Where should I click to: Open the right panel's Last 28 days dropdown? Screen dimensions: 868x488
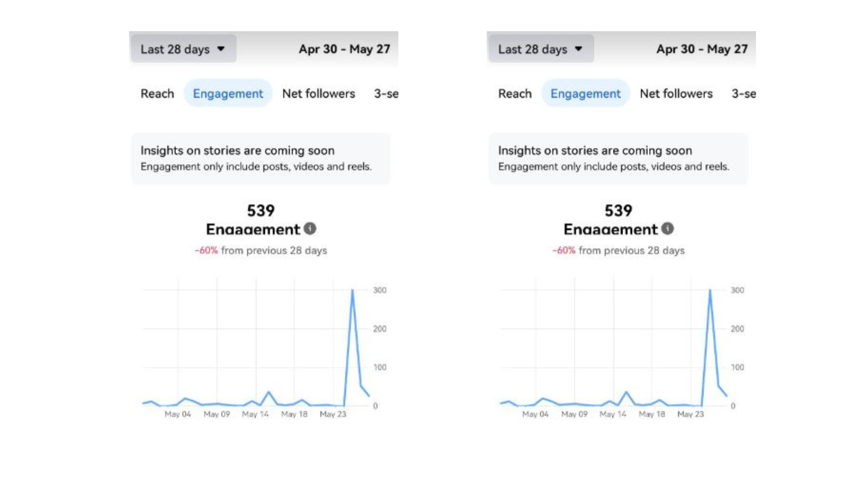point(541,49)
